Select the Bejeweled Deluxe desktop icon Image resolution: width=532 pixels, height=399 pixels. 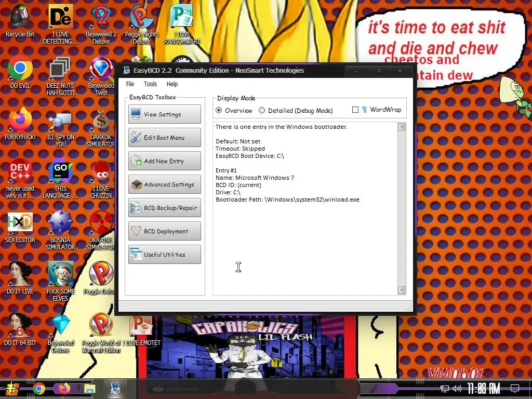point(60,333)
